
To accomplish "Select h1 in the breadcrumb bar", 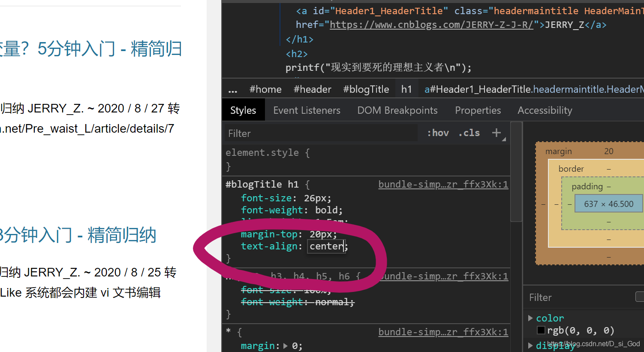I will coord(406,89).
